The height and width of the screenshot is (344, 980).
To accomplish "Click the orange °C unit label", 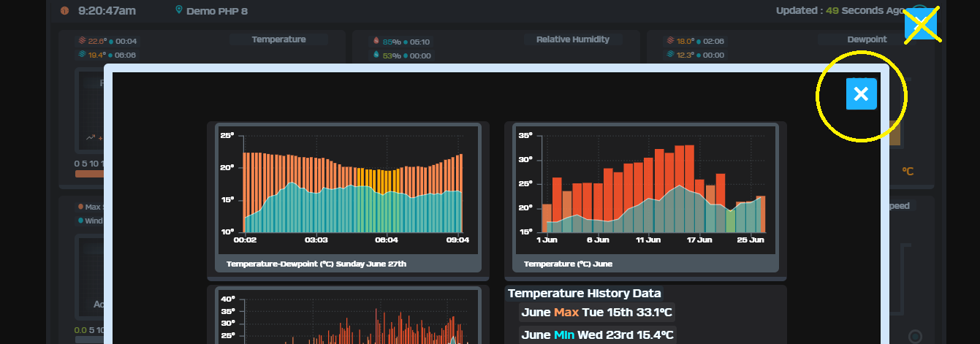I will [x=908, y=171].
